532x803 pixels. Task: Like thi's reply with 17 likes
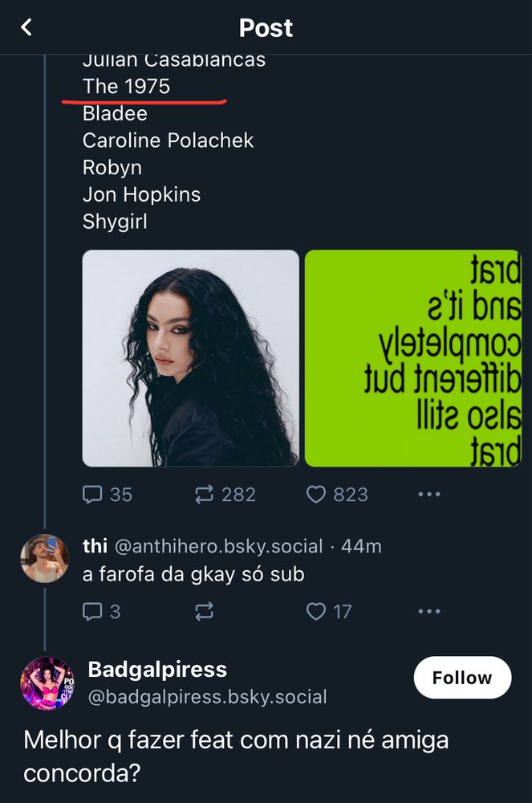tap(329, 612)
